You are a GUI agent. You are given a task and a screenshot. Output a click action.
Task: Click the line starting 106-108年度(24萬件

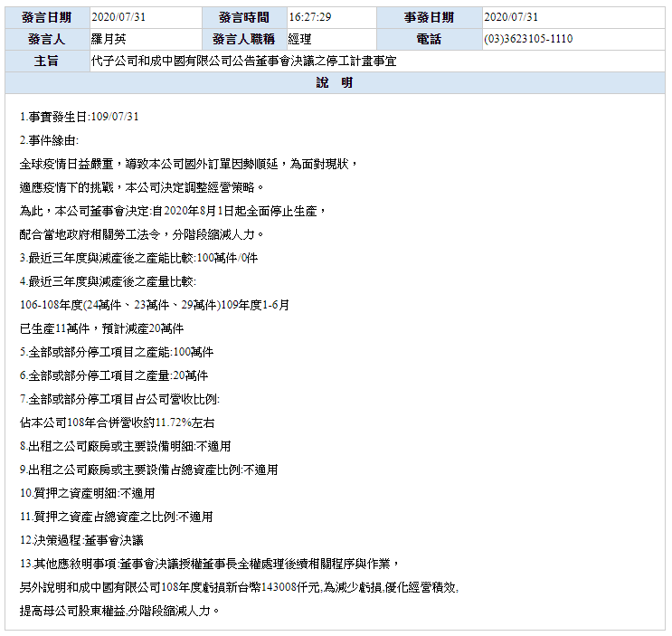[x=155, y=305]
